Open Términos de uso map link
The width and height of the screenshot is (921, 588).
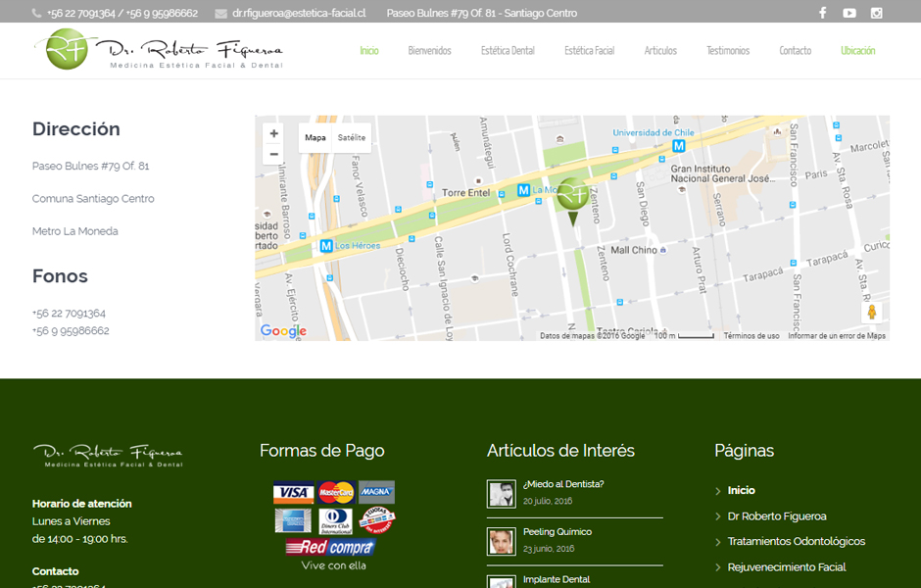point(751,336)
